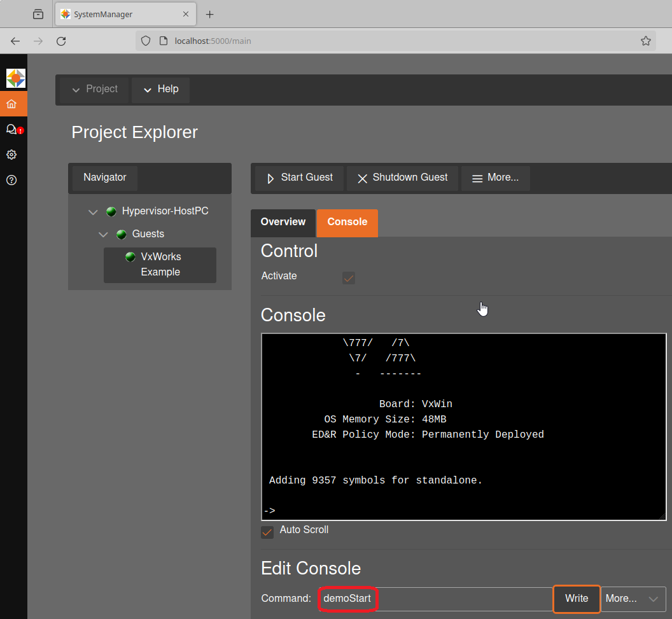Select VxWorks Example in Navigator

click(160, 265)
